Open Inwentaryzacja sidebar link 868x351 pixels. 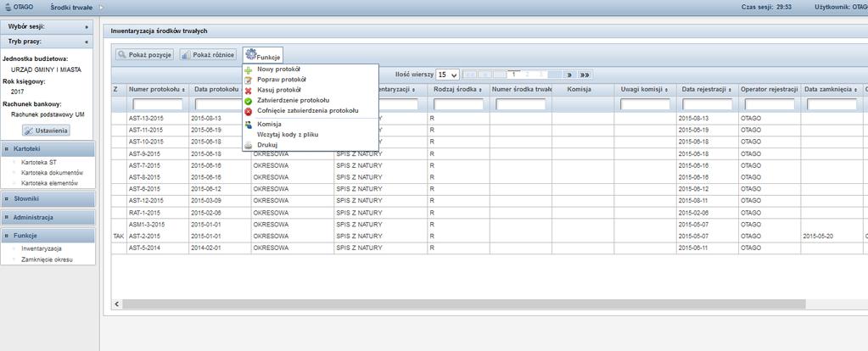[x=41, y=248]
